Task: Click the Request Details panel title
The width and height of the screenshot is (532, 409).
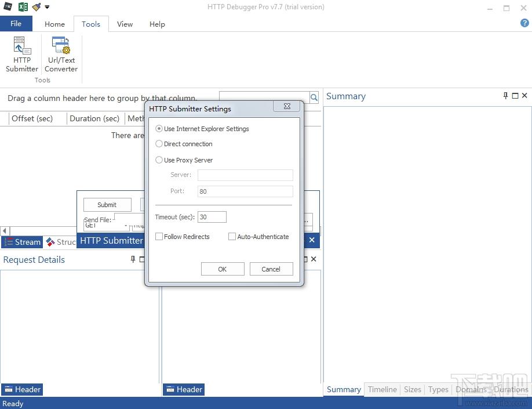Action: (34, 259)
